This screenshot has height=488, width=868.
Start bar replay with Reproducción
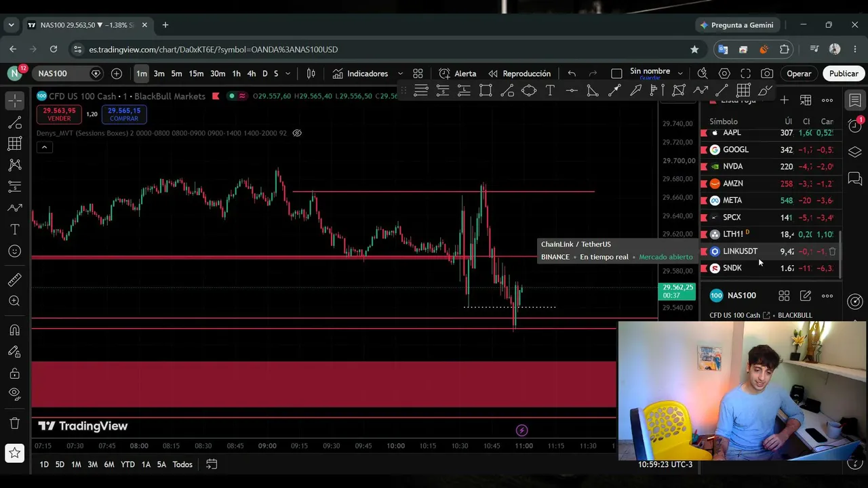[519, 73]
